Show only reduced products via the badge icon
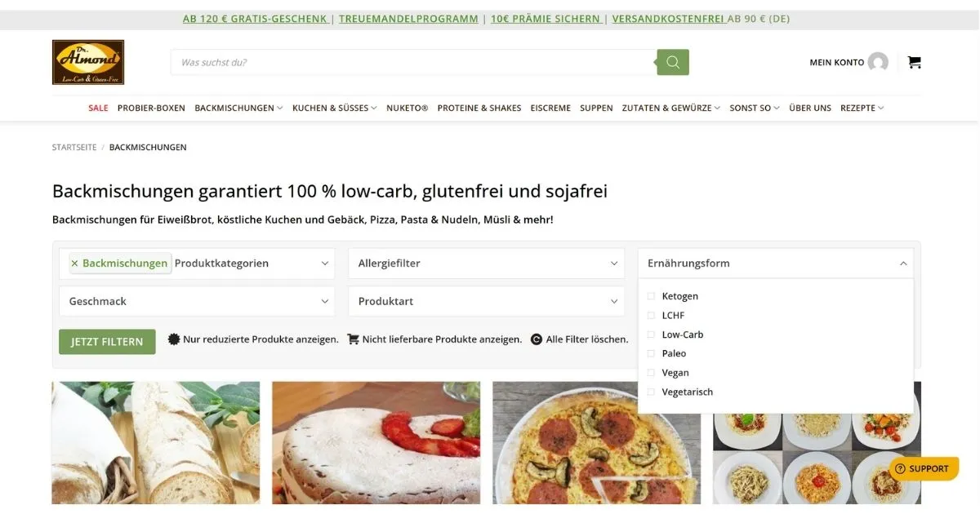Image resolution: width=980 pixels, height=514 pixels. pos(174,339)
